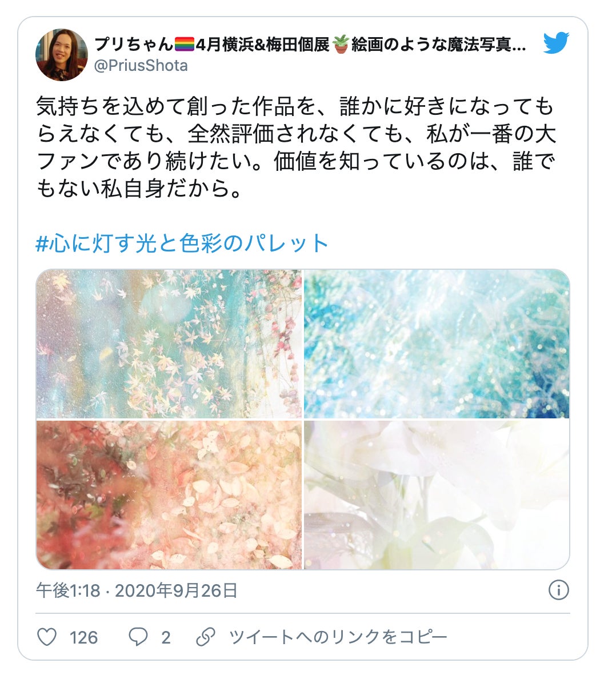Open hashtag #心に灯す光と色彩のパレット
The image size is (616, 679).
click(x=182, y=243)
